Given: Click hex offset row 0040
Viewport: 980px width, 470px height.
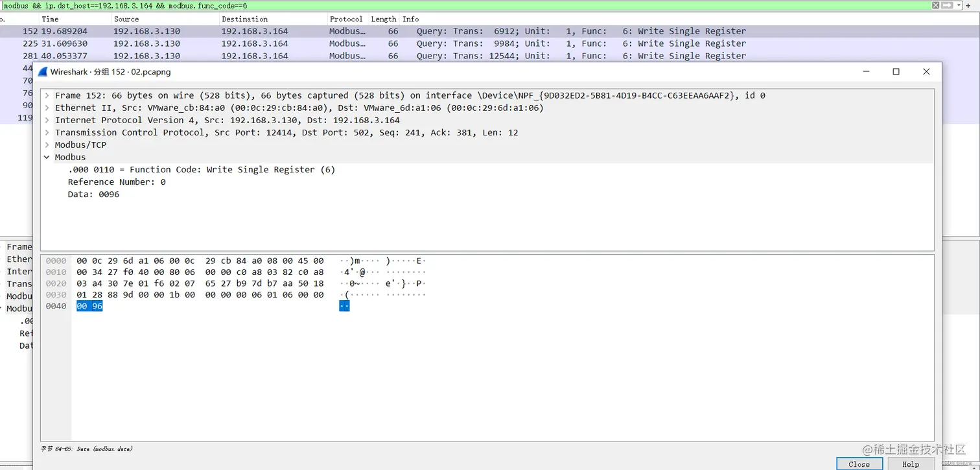Looking at the screenshot, I should coord(56,306).
